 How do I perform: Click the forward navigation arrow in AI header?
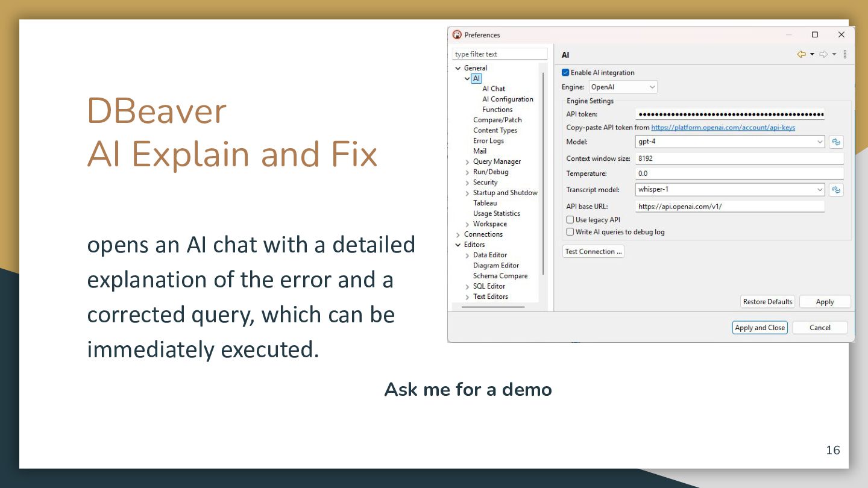click(823, 54)
